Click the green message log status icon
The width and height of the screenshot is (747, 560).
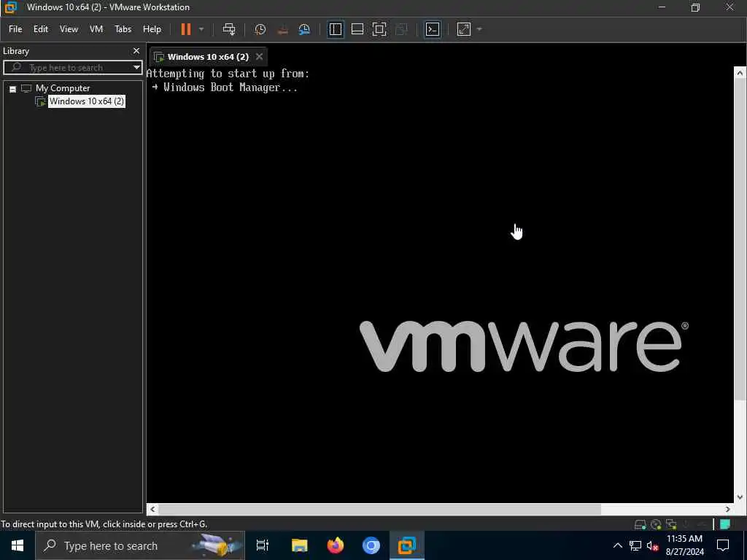pyautogui.click(x=725, y=524)
